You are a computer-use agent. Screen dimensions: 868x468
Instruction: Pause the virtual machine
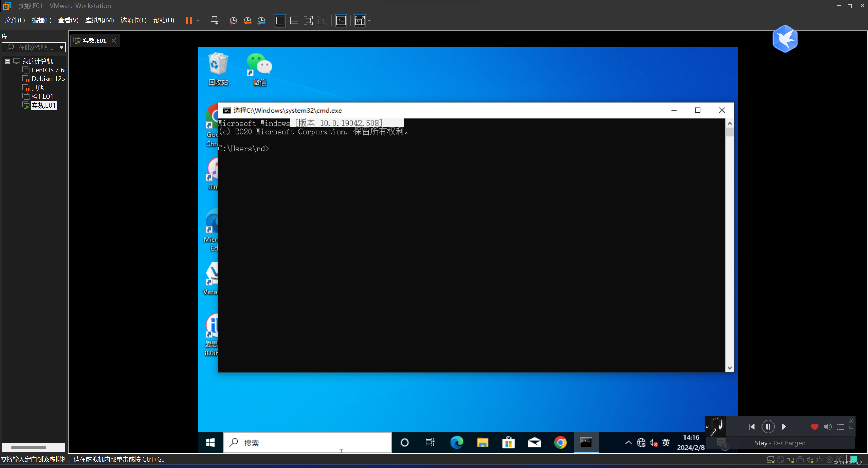(x=189, y=21)
